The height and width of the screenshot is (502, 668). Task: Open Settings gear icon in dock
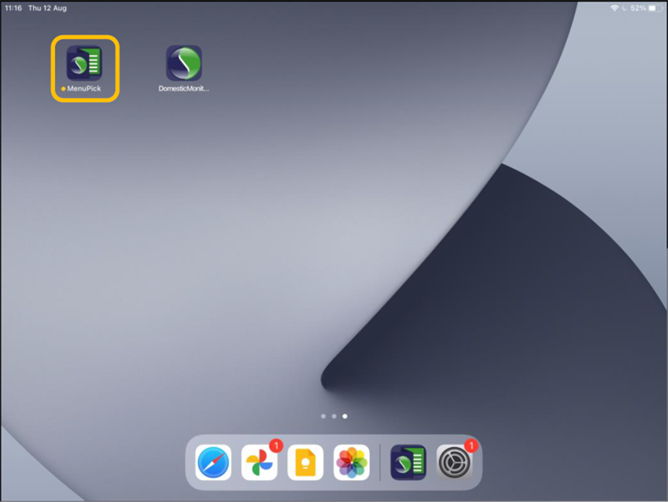(x=454, y=462)
